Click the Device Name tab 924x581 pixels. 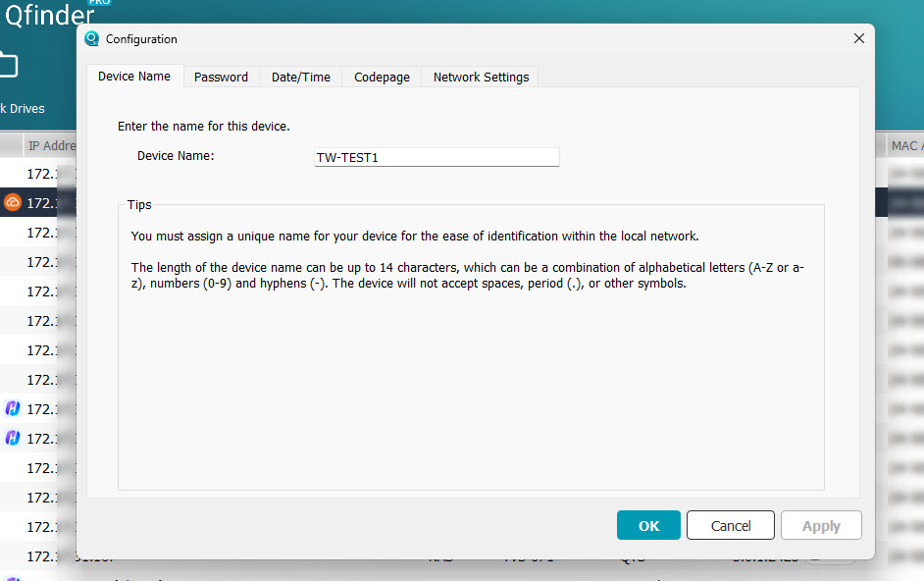[x=134, y=76]
